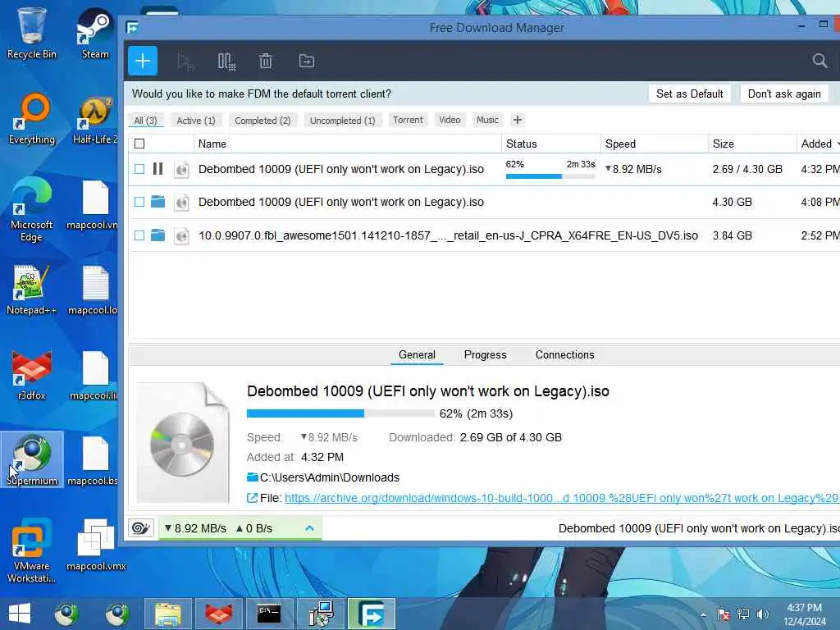Filter by Video tag
Screen dimensions: 840x630
coord(450,120)
